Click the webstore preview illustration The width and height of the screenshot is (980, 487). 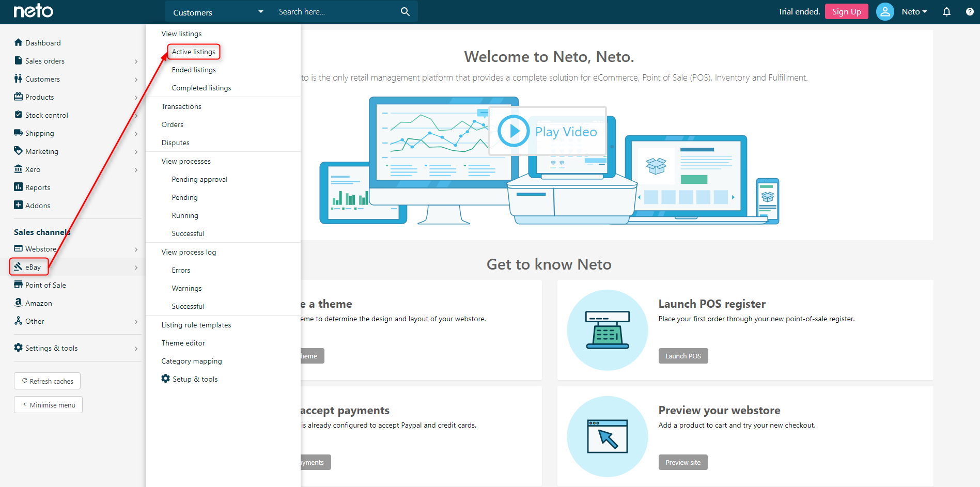[x=608, y=436]
